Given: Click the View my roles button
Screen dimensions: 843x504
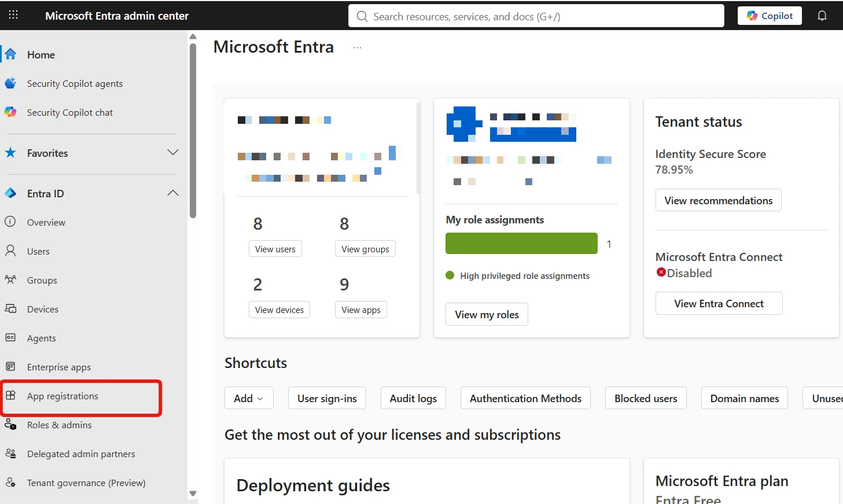Looking at the screenshot, I should click(487, 314).
